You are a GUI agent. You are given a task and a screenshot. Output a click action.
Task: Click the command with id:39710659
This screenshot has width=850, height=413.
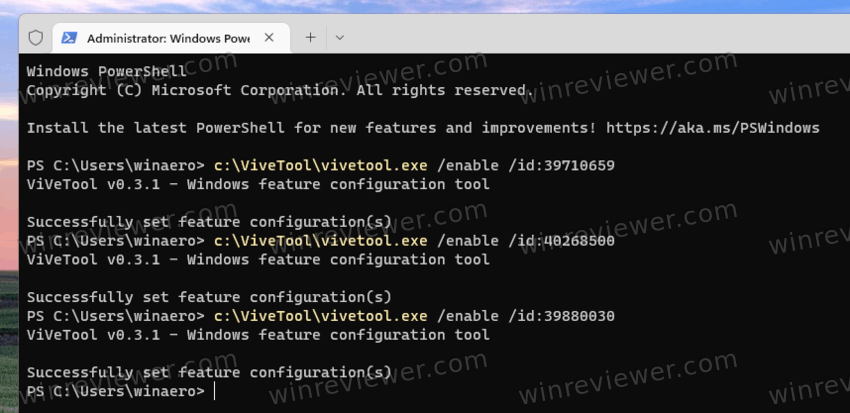click(415, 165)
